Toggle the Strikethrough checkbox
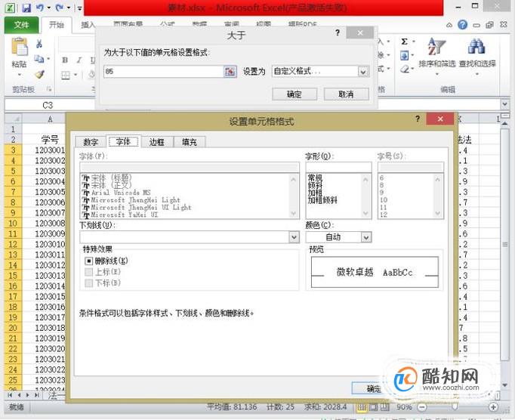 pos(88,261)
